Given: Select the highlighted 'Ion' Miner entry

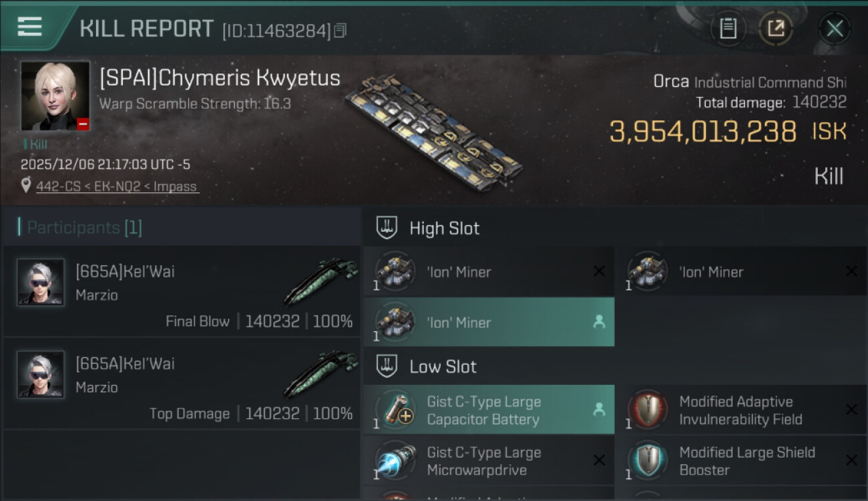Looking at the screenshot, I should pos(458,323).
